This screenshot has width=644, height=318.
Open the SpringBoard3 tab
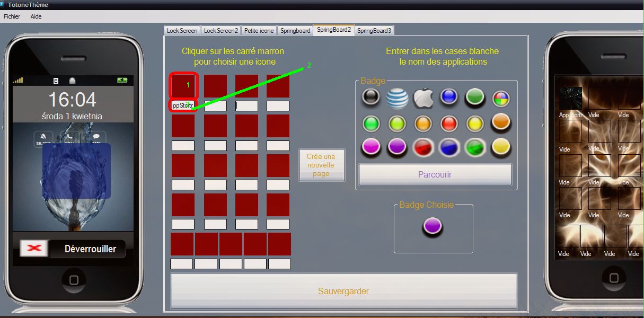click(374, 31)
